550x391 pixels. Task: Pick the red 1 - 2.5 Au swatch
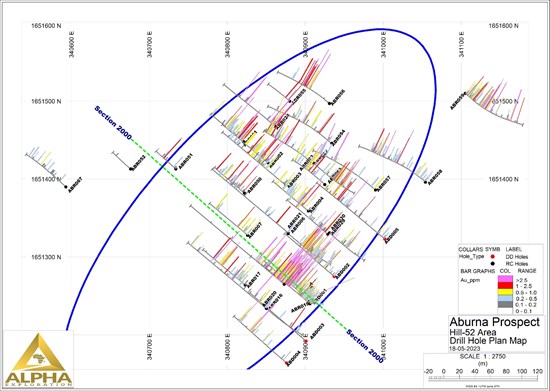pyautogui.click(x=505, y=285)
